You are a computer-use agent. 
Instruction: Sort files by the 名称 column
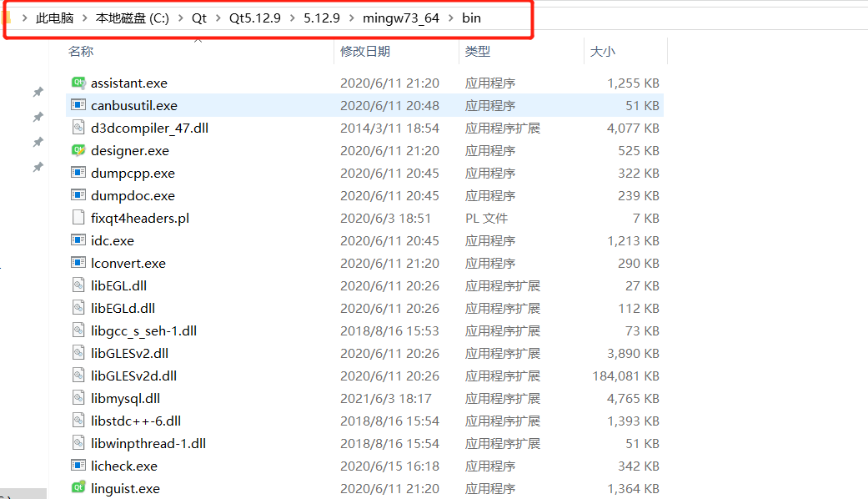pyautogui.click(x=81, y=51)
